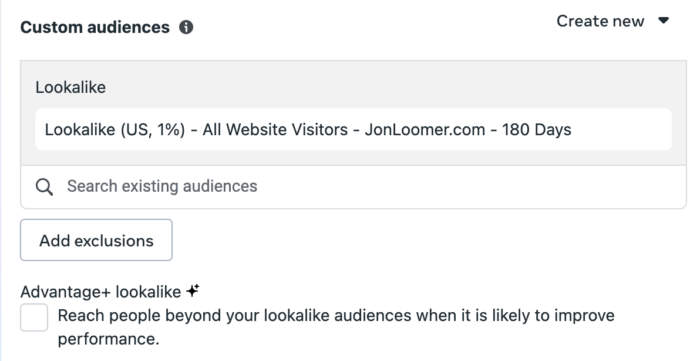Click the Advantage+ sparkle icon
This screenshot has height=361, width=700.
click(x=193, y=290)
